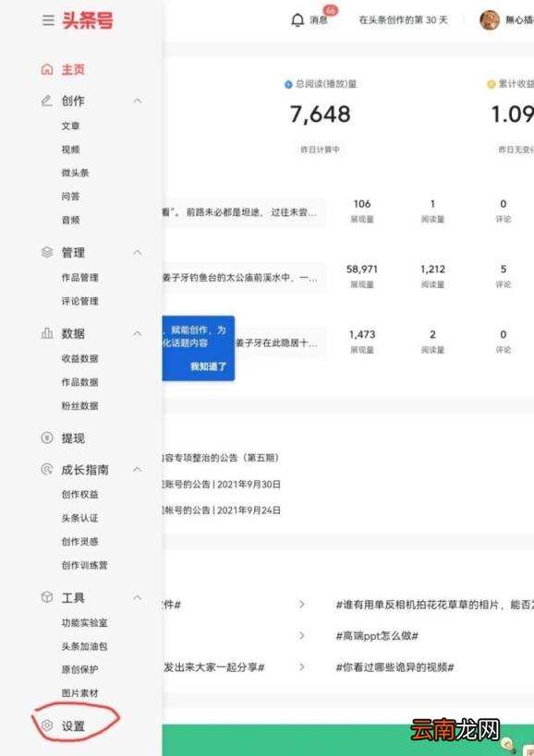This screenshot has height=756, width=534.
Task: Collapse the 工具 section chevron
Action: tap(138, 597)
